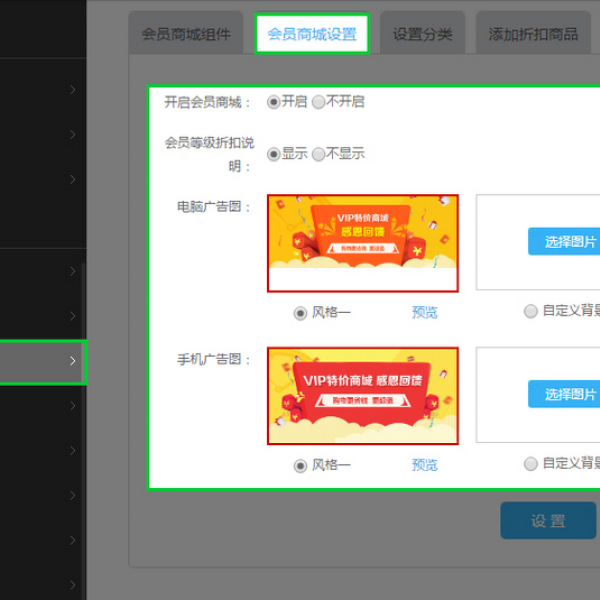The width and height of the screenshot is (600, 600).
Task: Click 预览 link below 手机广告图
Action: point(424,465)
